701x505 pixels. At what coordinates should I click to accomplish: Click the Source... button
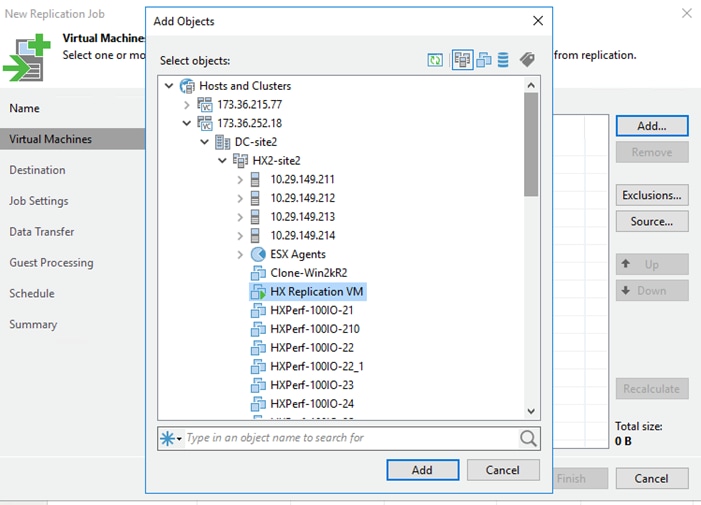tap(652, 222)
